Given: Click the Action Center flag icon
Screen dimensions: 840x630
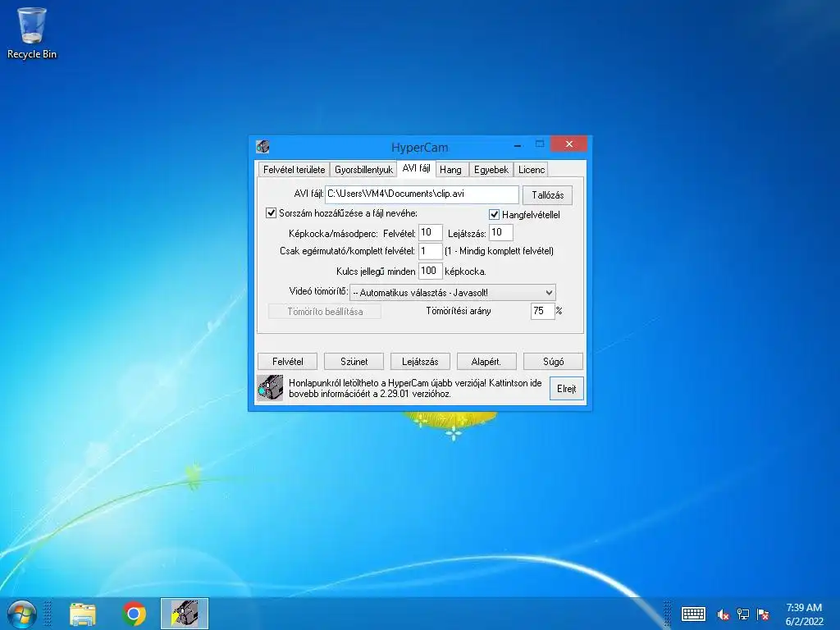Looking at the screenshot, I should (x=763, y=614).
